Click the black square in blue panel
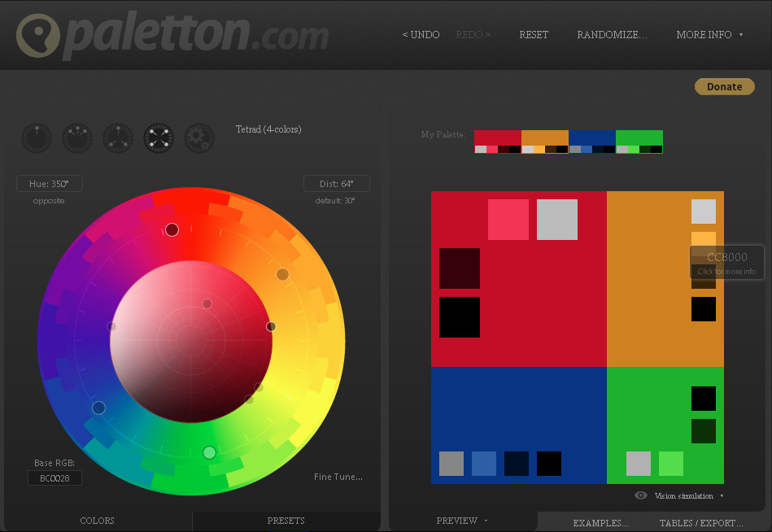Viewport: 772px width, 532px height. pos(549,464)
